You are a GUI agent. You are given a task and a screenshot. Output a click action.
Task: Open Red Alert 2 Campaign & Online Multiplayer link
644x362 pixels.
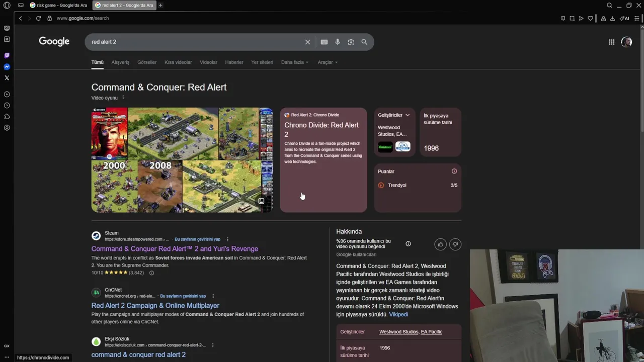click(x=155, y=306)
